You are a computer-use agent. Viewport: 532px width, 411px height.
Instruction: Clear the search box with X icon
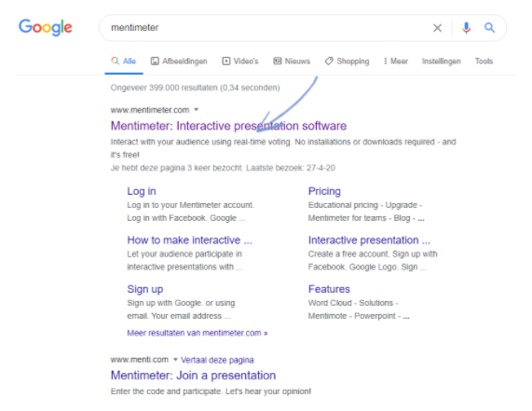click(437, 28)
